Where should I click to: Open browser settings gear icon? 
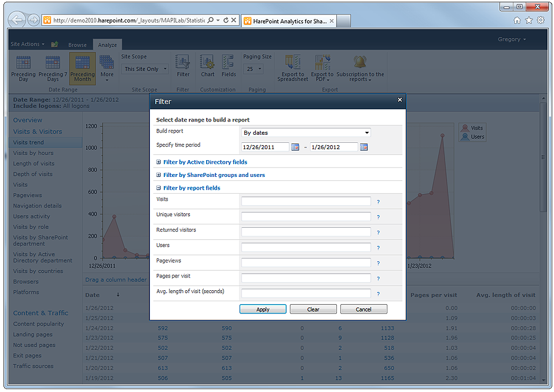[541, 20]
